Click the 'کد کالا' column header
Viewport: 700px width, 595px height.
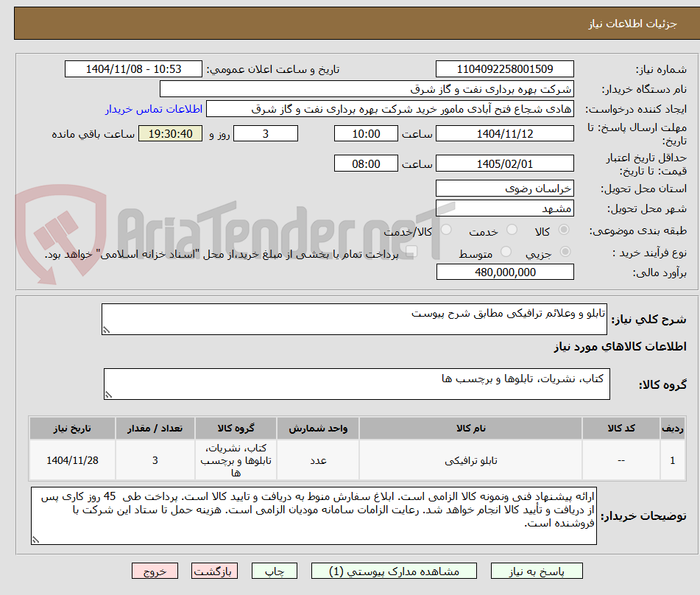tap(621, 429)
